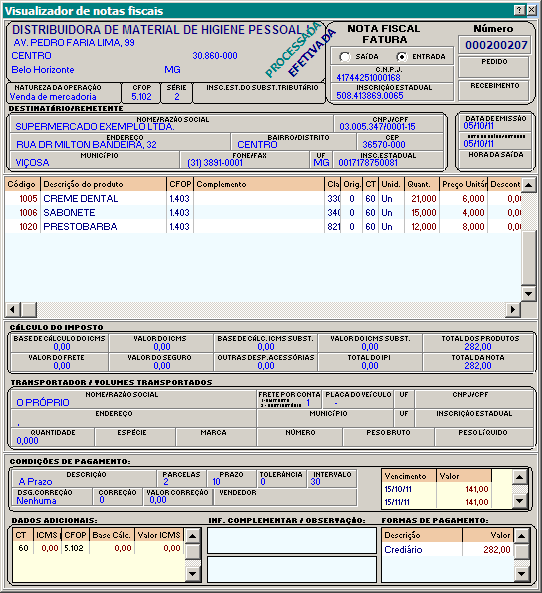Click the C.N.P.J. value 4174425000168
Image resolution: width=542 pixels, height=593 pixels.
point(368,78)
